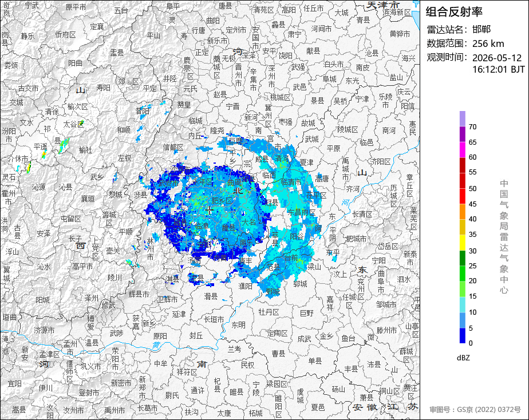Click the 数据范围 label

tap(447, 43)
